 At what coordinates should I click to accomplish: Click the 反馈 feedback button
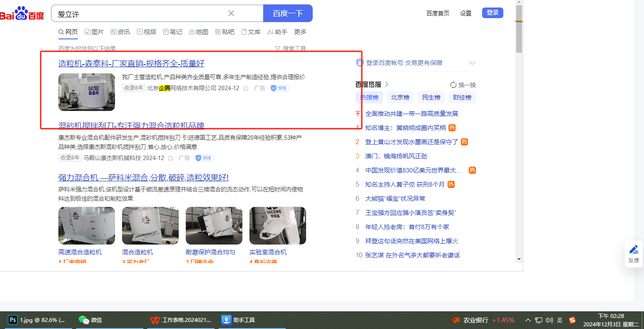(x=634, y=254)
